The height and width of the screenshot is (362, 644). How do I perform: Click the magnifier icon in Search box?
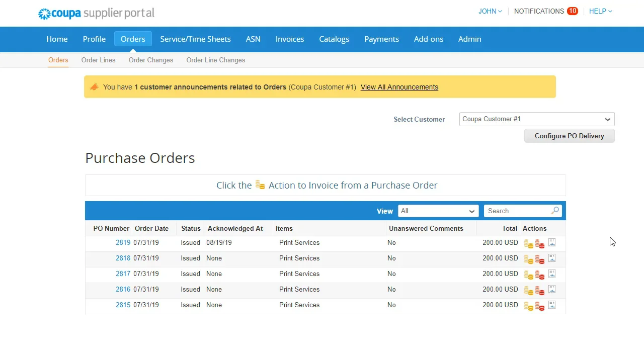coord(555,211)
